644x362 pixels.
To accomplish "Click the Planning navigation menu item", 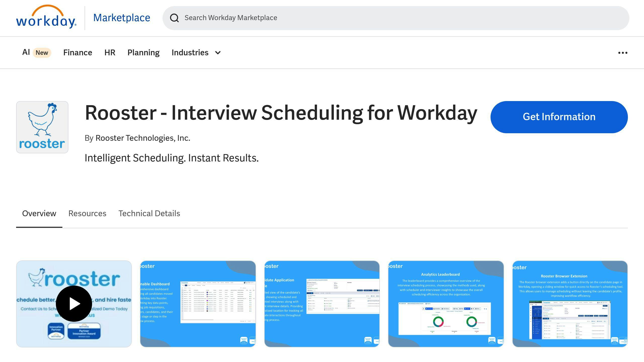I will click(143, 53).
